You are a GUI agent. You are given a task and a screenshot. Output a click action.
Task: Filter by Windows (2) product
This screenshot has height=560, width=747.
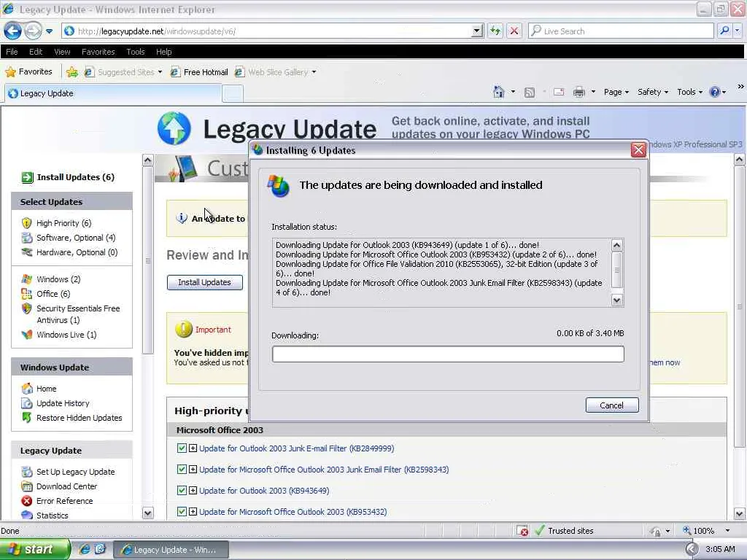(x=58, y=279)
